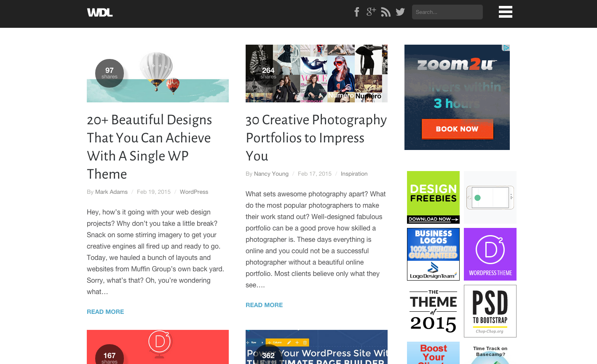Open the RSS feed icon

pos(386,12)
